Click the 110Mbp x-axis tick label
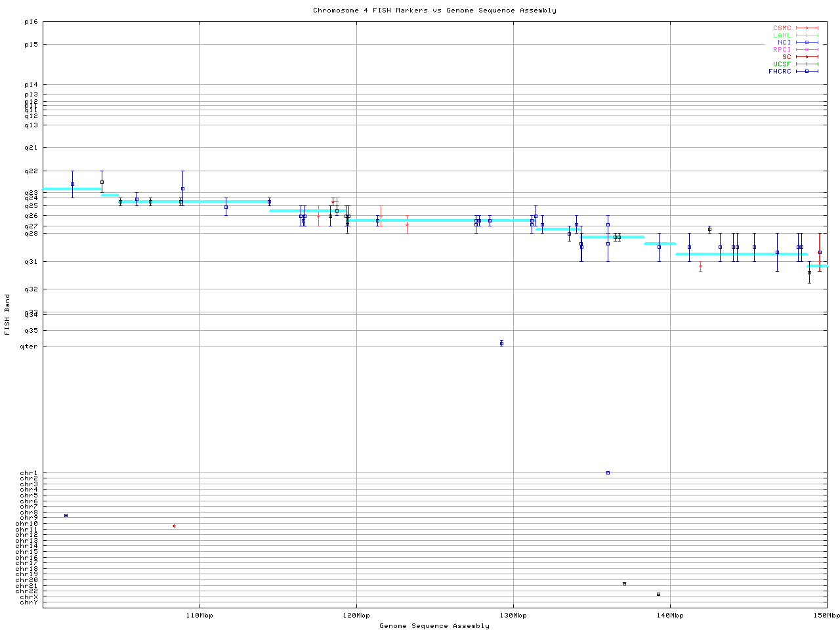 click(199, 616)
